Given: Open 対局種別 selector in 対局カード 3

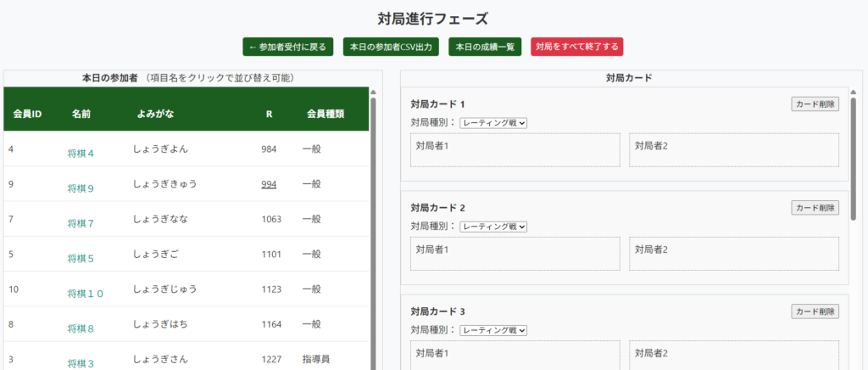Looking at the screenshot, I should point(493,330).
